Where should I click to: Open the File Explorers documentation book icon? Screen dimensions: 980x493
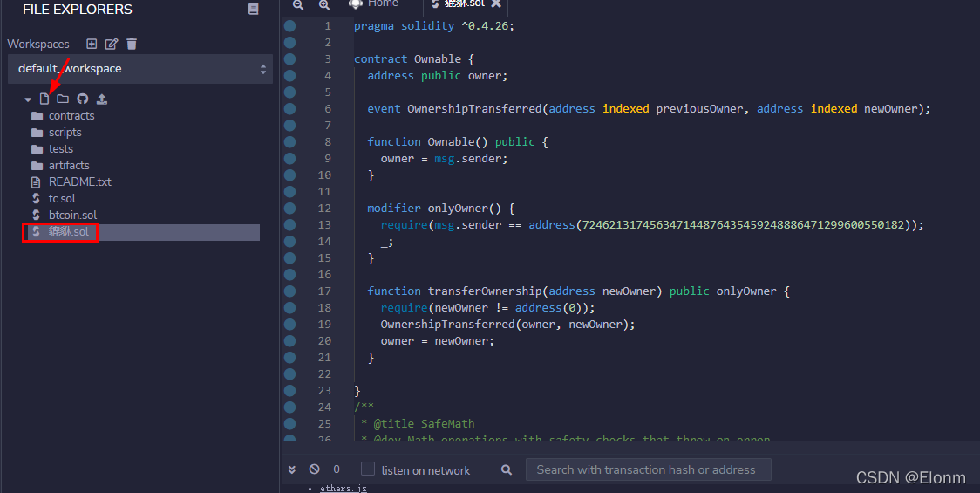tap(253, 9)
